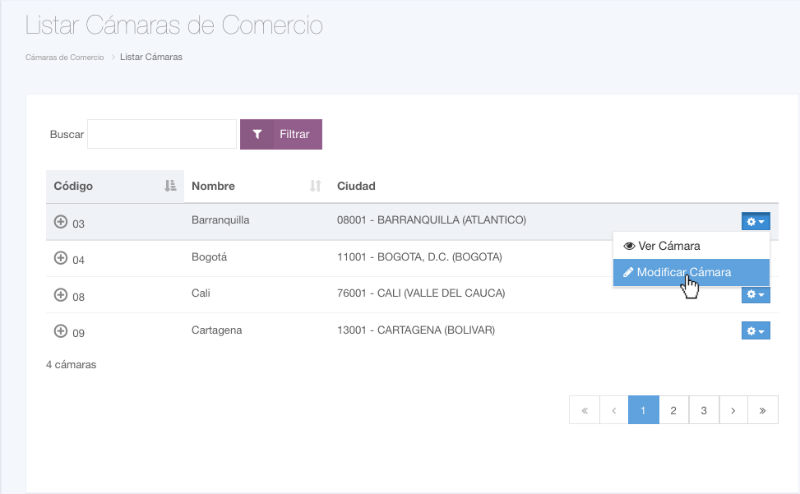Go to next page arrow icon
The height and width of the screenshot is (494, 800).
coord(733,410)
